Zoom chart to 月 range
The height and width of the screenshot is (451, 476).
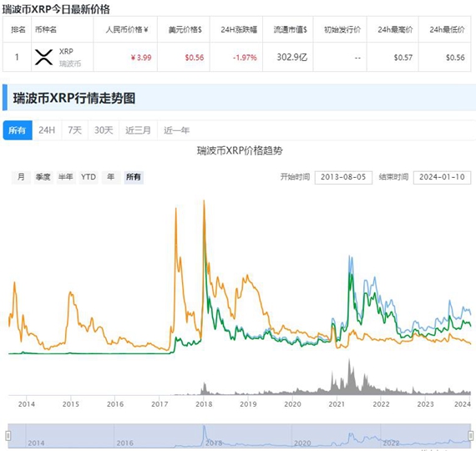tap(21, 177)
